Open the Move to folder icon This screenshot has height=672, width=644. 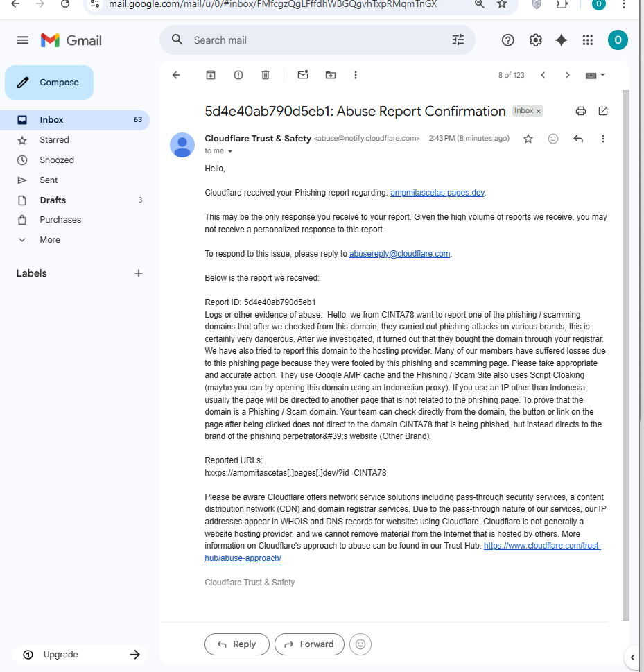pos(331,75)
